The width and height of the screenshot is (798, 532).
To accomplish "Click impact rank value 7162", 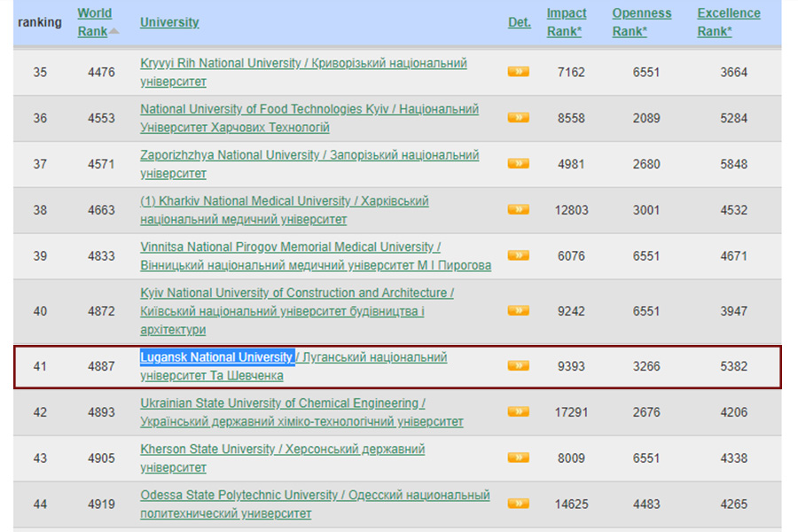I will [x=571, y=73].
